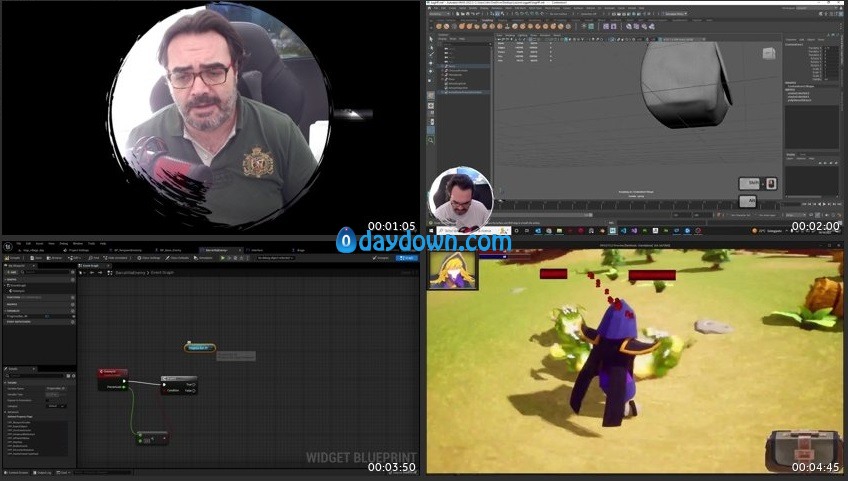Add a new function with Functions plus icon
This screenshot has height=481, width=848.
pyautogui.click(x=72, y=298)
